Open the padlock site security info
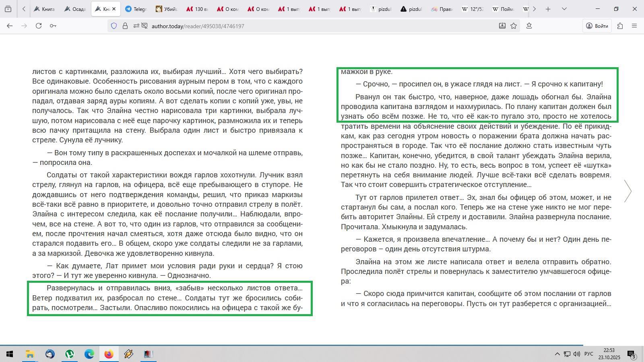 coord(125,26)
